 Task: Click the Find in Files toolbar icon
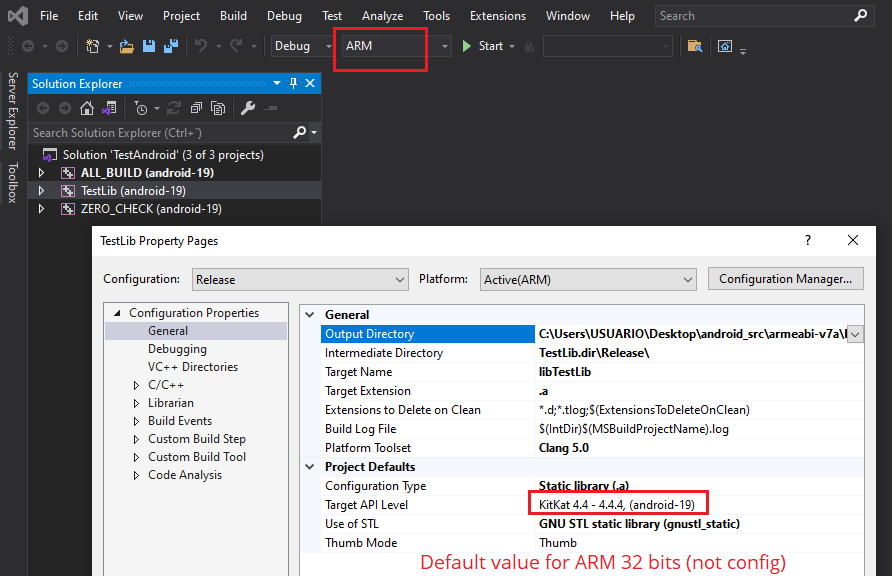(695, 46)
